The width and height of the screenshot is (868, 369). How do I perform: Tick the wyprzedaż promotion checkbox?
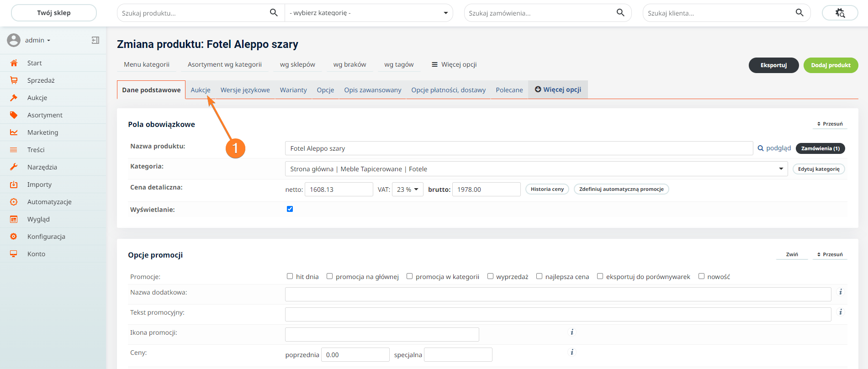coord(490,276)
